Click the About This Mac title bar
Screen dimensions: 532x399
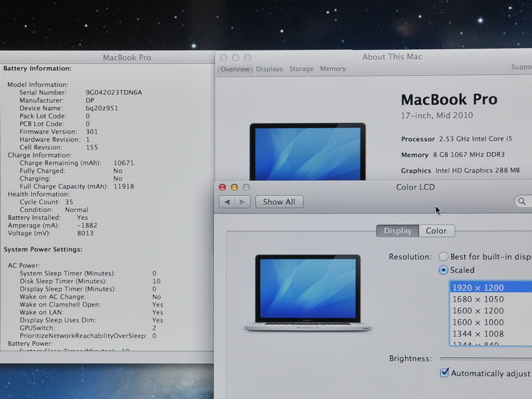(x=392, y=57)
